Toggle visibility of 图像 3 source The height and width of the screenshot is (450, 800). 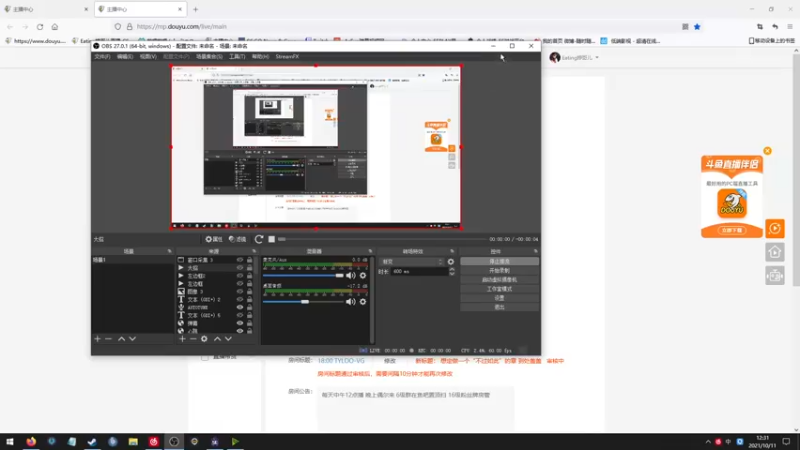coord(240,291)
